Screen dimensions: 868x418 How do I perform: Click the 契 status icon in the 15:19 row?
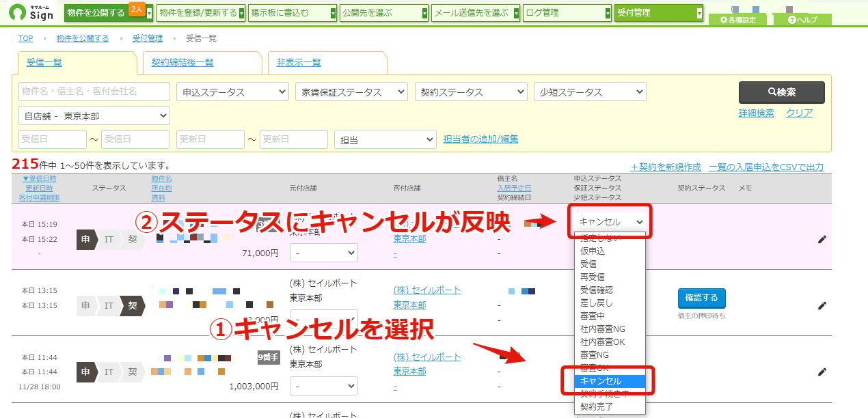click(x=132, y=239)
